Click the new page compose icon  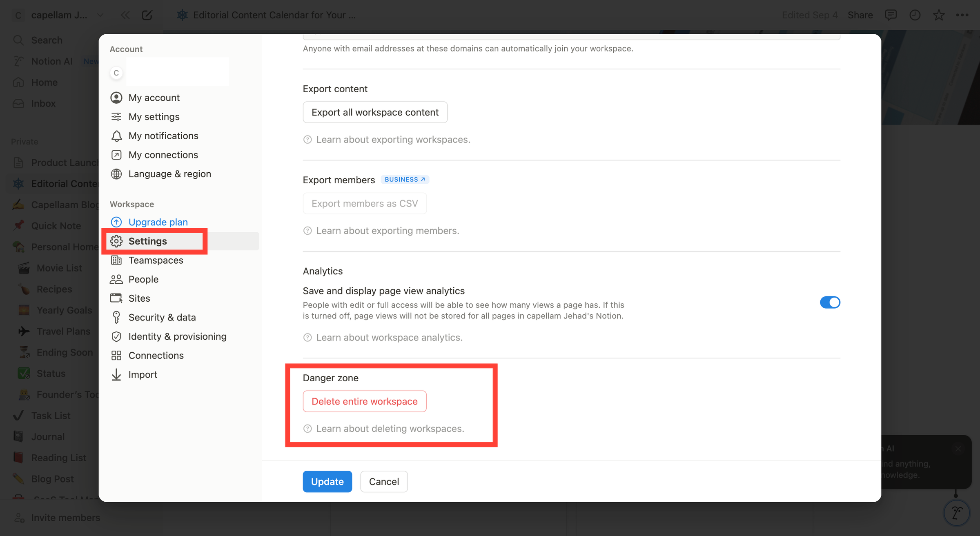147,15
